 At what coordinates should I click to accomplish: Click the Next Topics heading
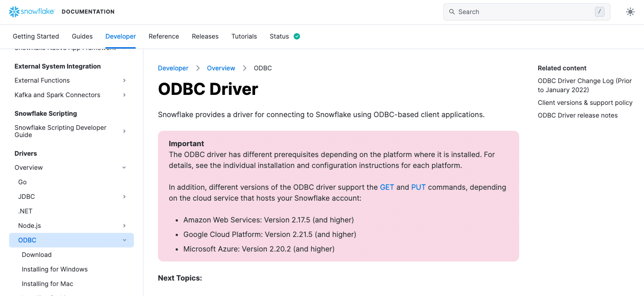180,278
